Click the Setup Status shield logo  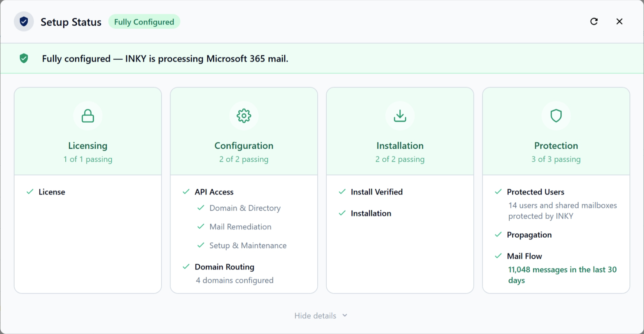pos(24,22)
